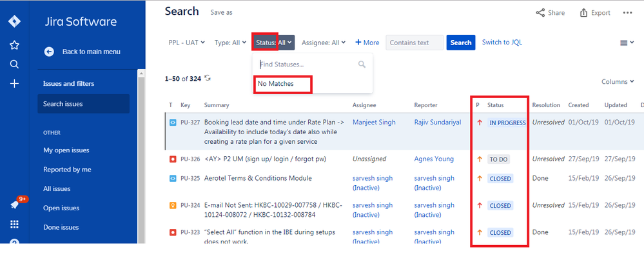Click the bug icon for PU-326

173,159
